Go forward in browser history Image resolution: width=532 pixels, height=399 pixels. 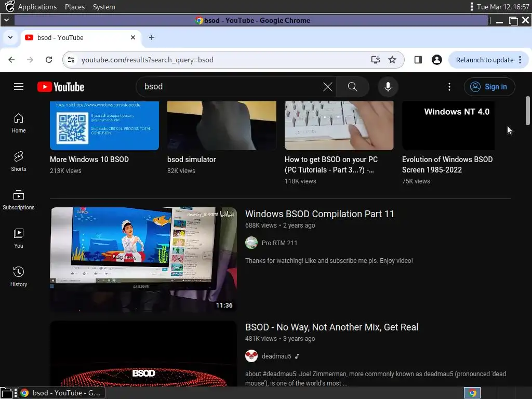coord(30,60)
